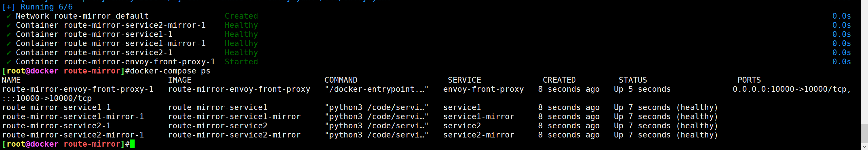This screenshot has width=868, height=150.
Task: Click the vertical scrollbar thumb at right
Action: coord(864,134)
